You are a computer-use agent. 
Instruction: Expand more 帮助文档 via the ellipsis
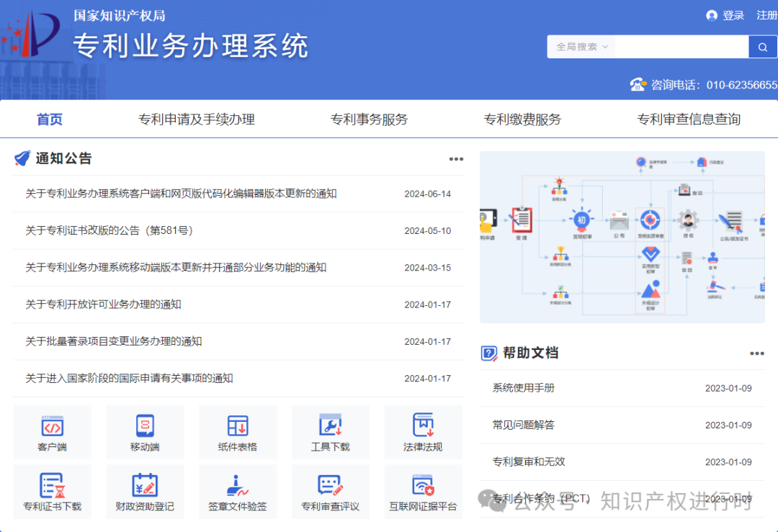[756, 353]
